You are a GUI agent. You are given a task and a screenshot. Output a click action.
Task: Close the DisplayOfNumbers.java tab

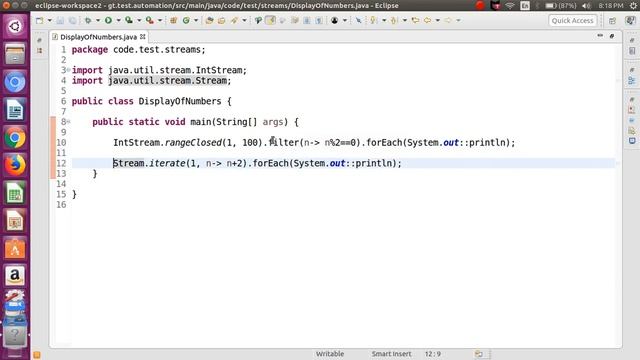142,37
